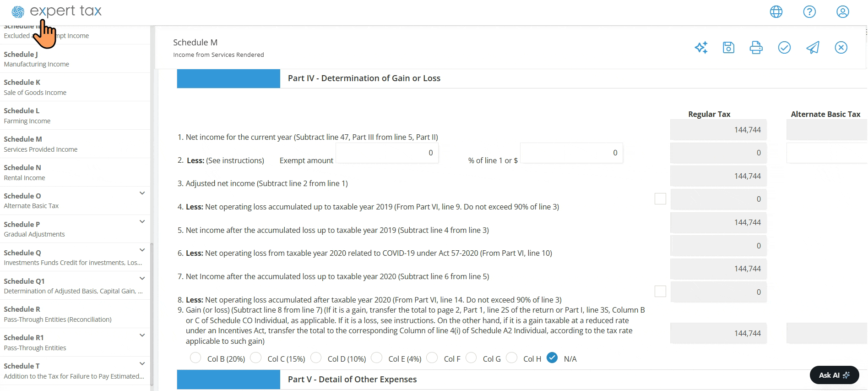This screenshot has height=391, width=868.
Task: Tick the checkbox beside line 8
Action: [660, 292]
